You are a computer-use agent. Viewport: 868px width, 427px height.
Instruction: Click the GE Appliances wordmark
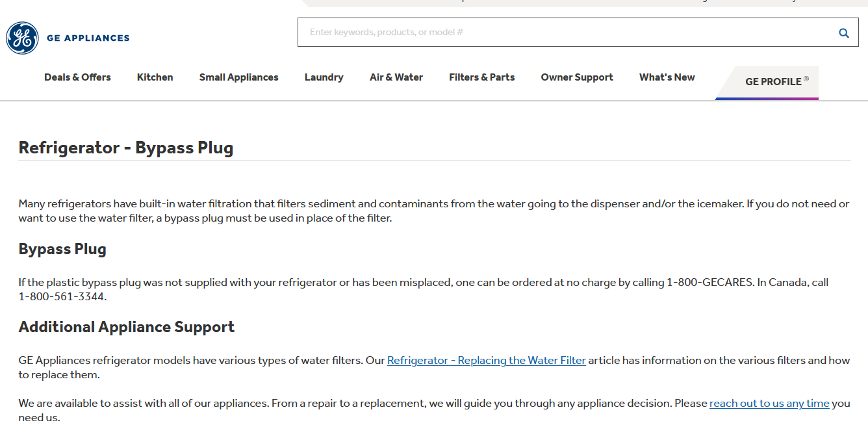(x=88, y=38)
